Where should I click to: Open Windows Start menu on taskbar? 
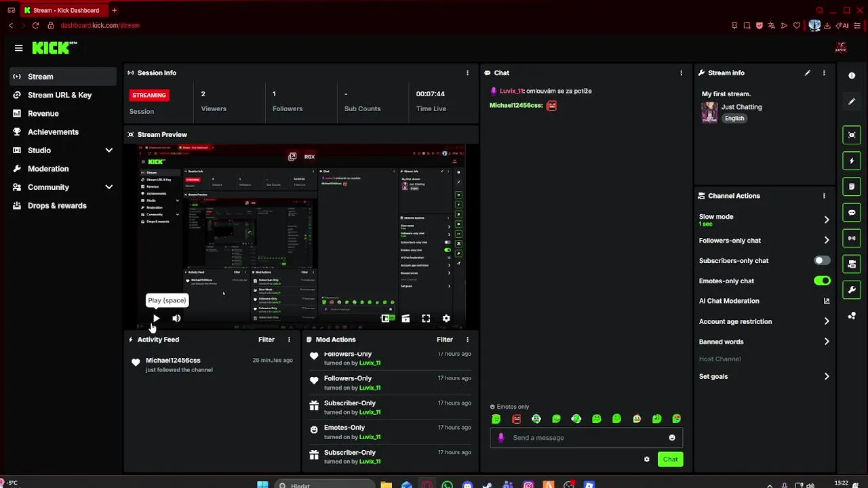(262, 485)
